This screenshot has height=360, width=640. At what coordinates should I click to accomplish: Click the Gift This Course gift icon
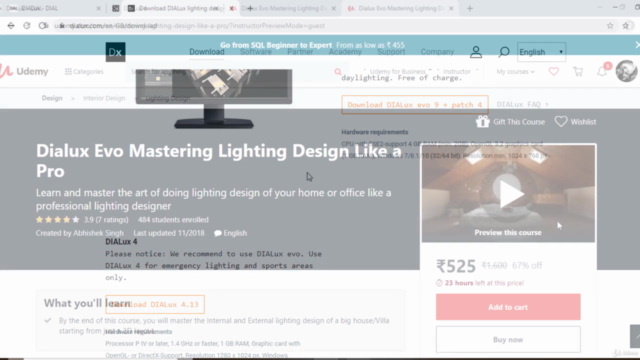[482, 122]
